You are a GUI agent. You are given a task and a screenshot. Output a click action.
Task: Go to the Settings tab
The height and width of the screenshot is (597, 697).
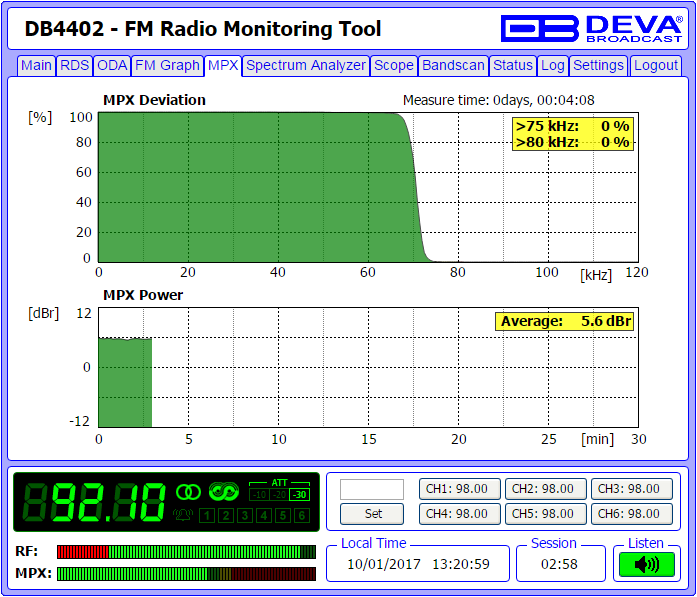click(598, 66)
